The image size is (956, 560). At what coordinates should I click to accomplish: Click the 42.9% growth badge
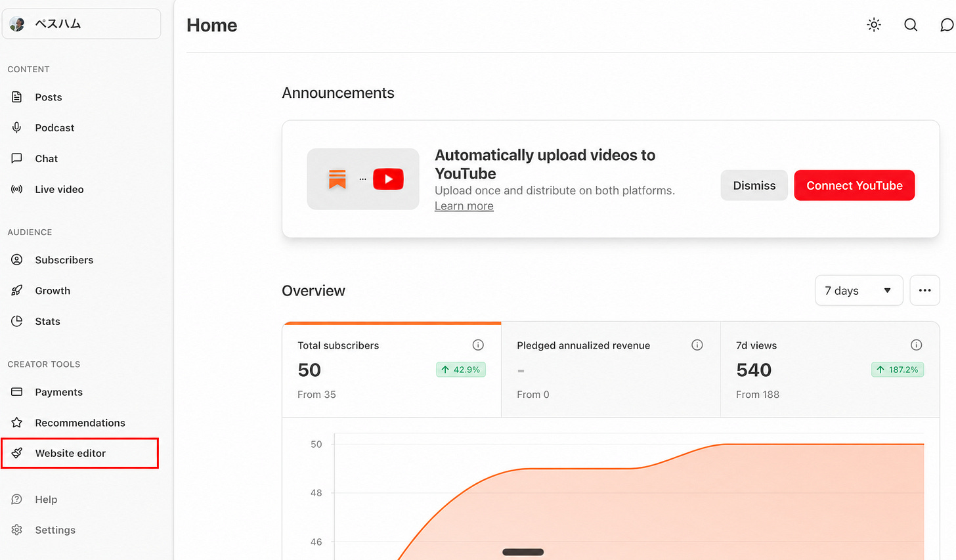(x=461, y=370)
